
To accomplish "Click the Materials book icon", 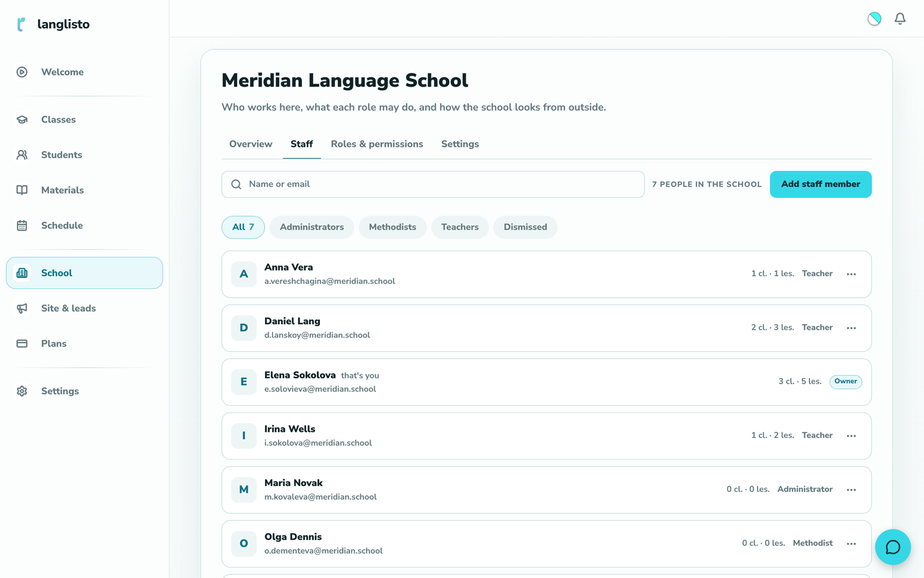I will coord(22,190).
